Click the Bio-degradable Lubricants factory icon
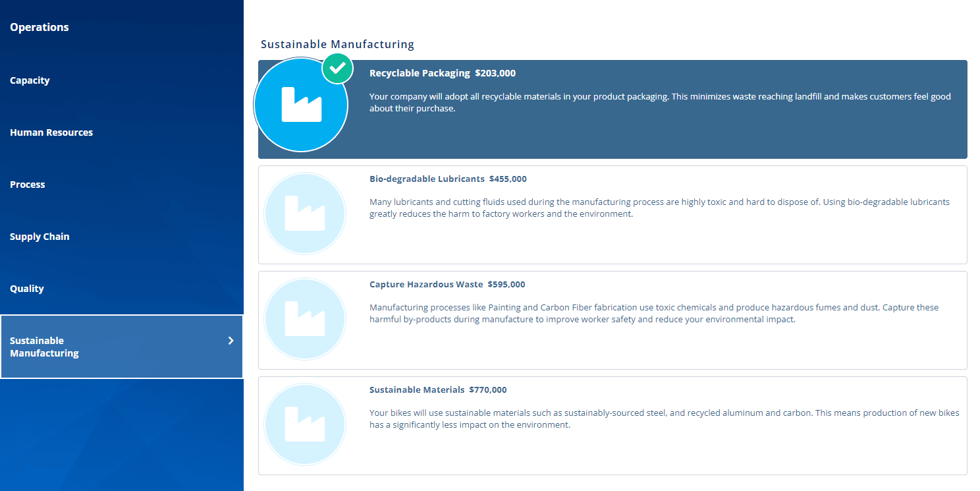 pyautogui.click(x=304, y=214)
